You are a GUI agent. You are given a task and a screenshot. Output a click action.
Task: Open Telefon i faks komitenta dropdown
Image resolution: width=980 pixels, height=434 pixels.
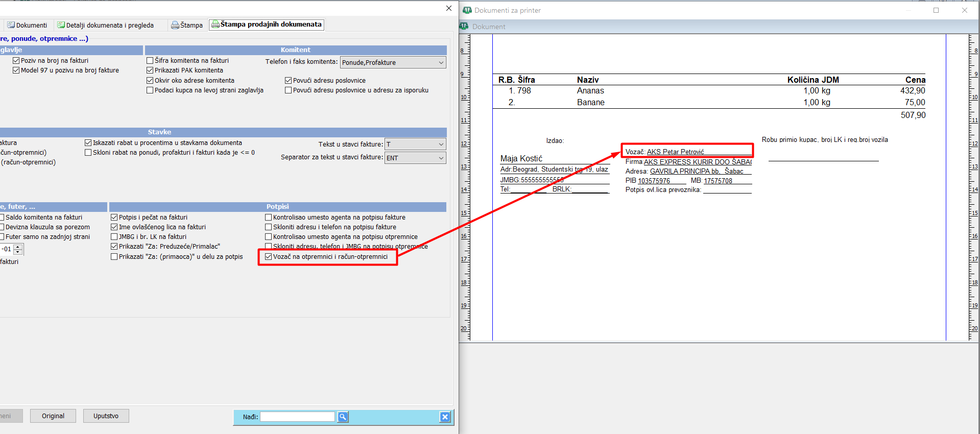[x=393, y=62]
